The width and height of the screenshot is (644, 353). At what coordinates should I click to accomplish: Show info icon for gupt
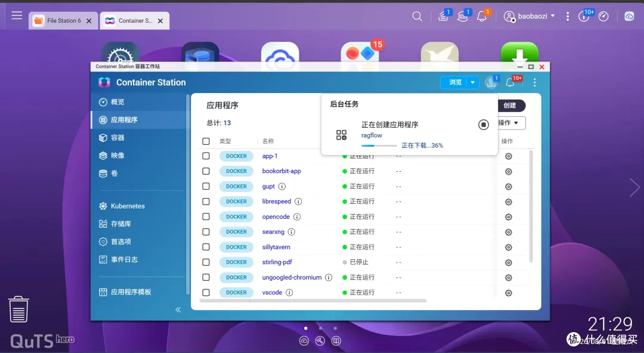[x=281, y=186]
